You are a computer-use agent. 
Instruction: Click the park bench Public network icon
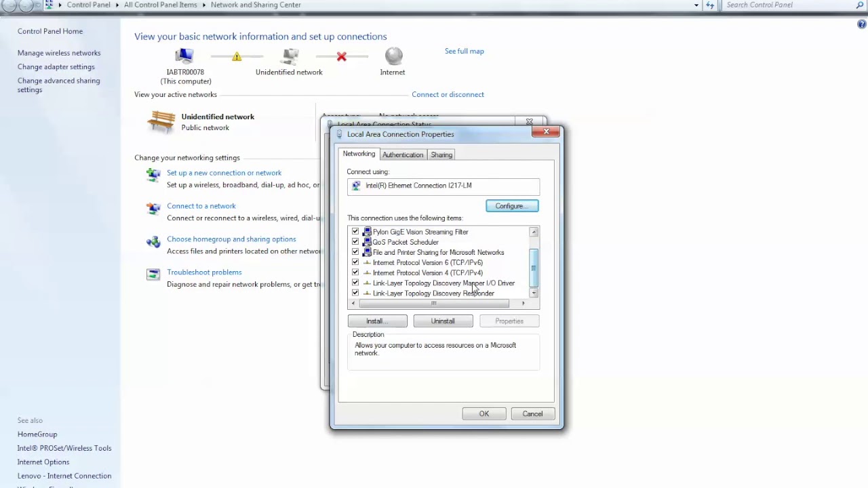pyautogui.click(x=161, y=122)
